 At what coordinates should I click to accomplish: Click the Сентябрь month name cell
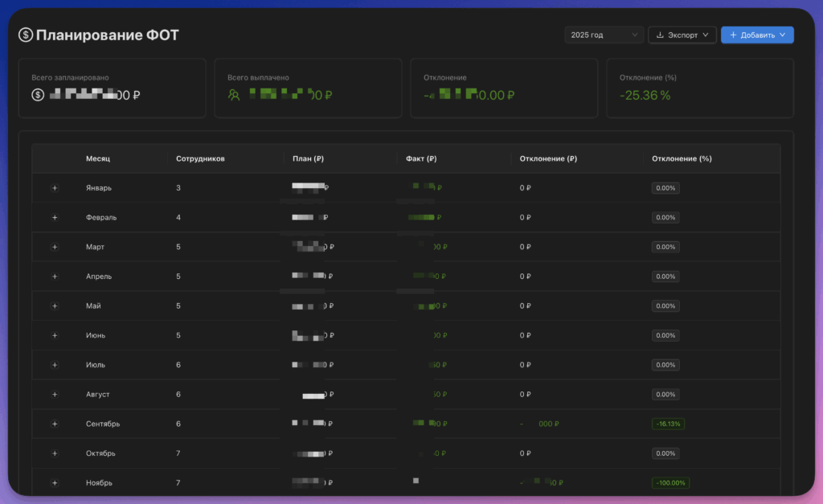[x=103, y=424]
